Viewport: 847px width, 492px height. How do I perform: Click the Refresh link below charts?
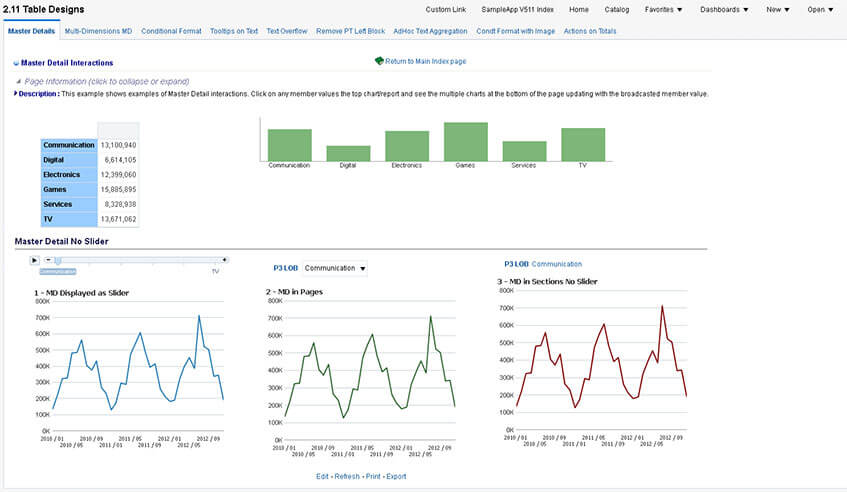click(346, 476)
